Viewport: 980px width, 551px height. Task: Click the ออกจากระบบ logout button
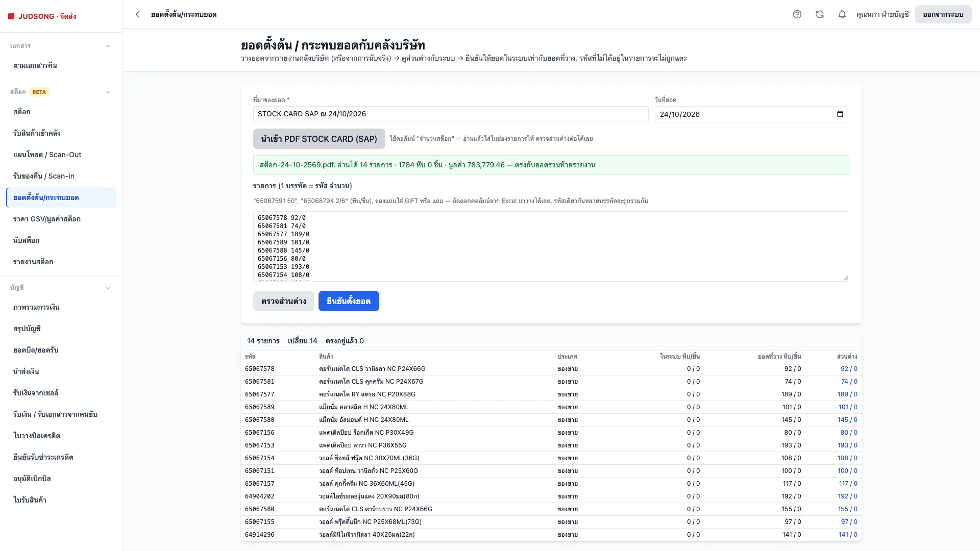pos(943,14)
